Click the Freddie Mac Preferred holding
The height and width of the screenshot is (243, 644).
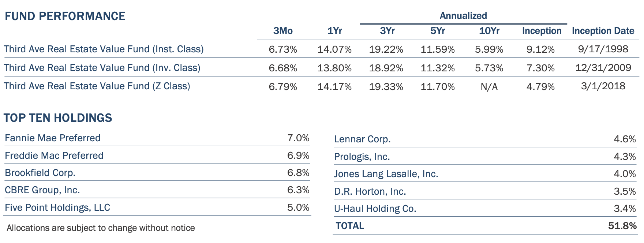coord(54,156)
